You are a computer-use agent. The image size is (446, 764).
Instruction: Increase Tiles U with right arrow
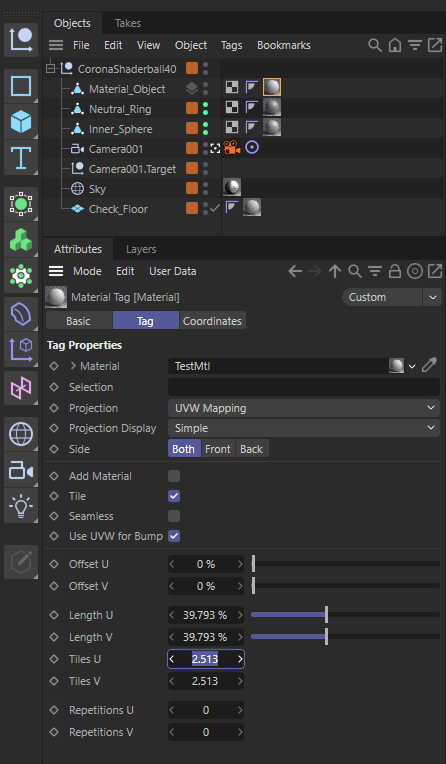click(240, 659)
